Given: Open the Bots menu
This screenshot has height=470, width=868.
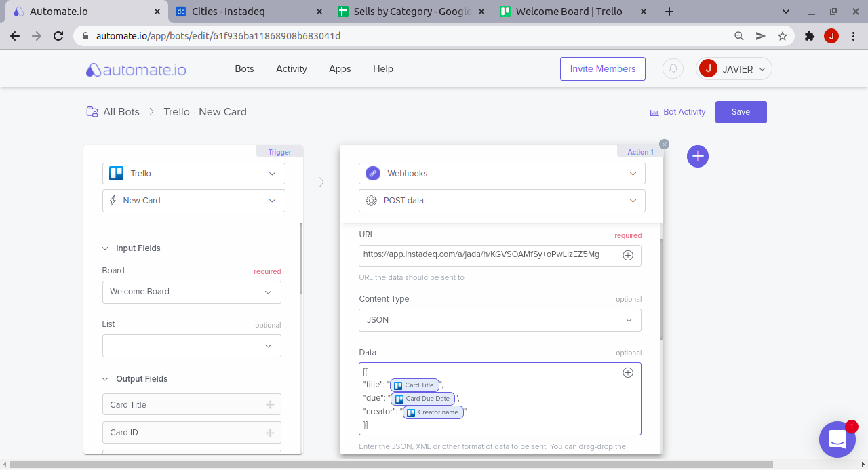Looking at the screenshot, I should [x=244, y=69].
